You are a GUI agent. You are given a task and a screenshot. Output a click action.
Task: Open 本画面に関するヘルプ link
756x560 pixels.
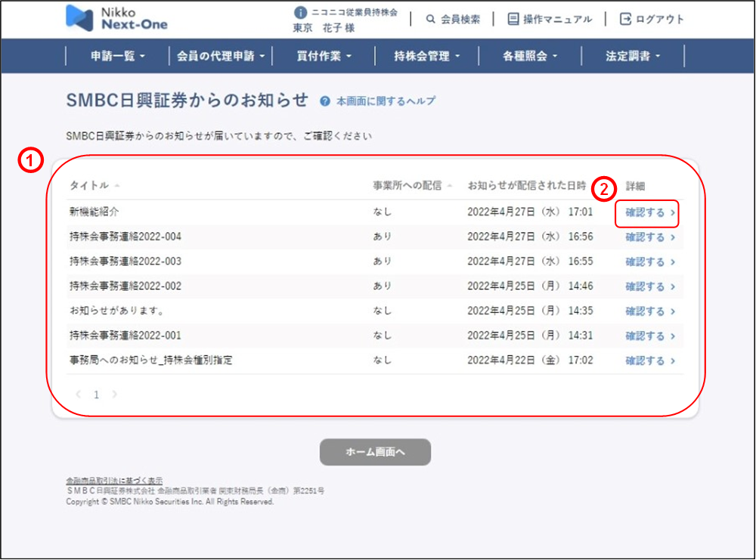pos(386,101)
